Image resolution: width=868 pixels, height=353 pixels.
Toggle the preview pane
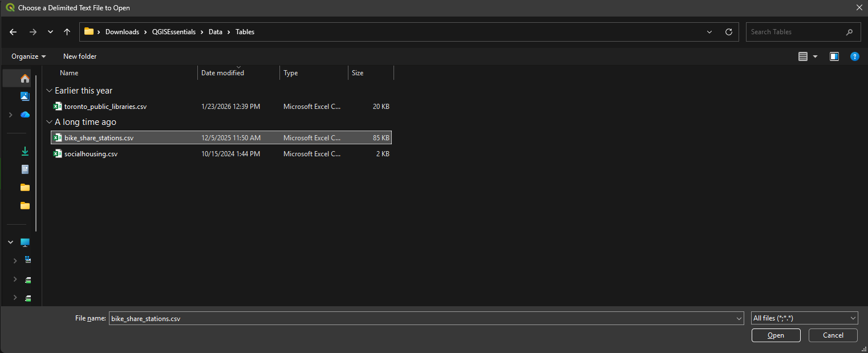pyautogui.click(x=834, y=56)
